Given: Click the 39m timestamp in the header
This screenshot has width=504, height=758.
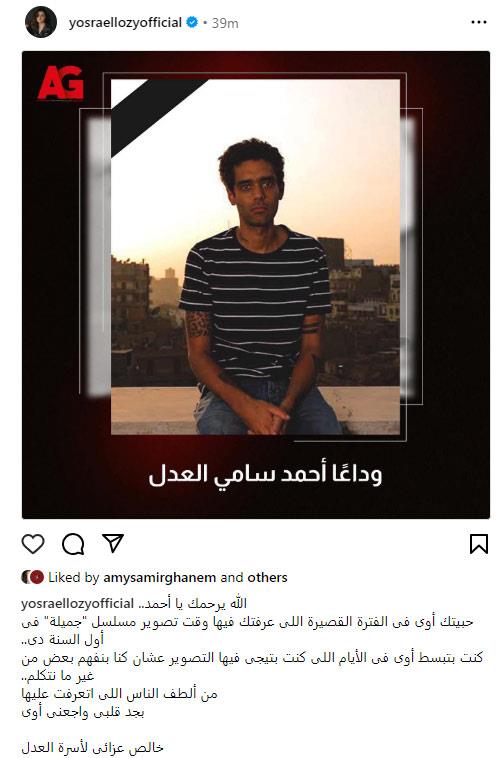Looking at the screenshot, I should point(225,23).
